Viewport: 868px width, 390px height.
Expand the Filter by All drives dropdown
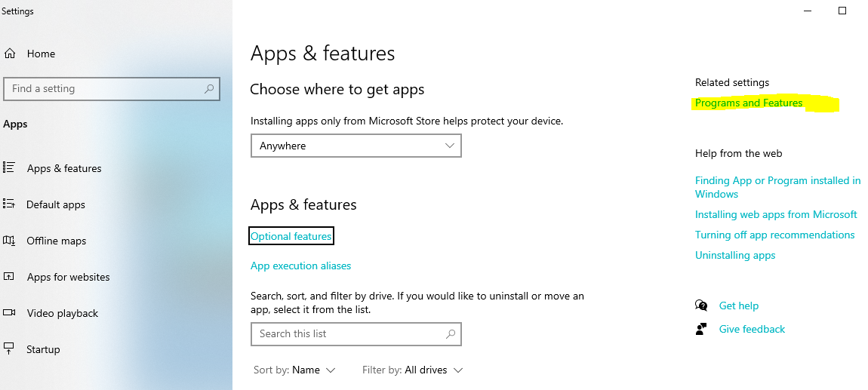[412, 370]
